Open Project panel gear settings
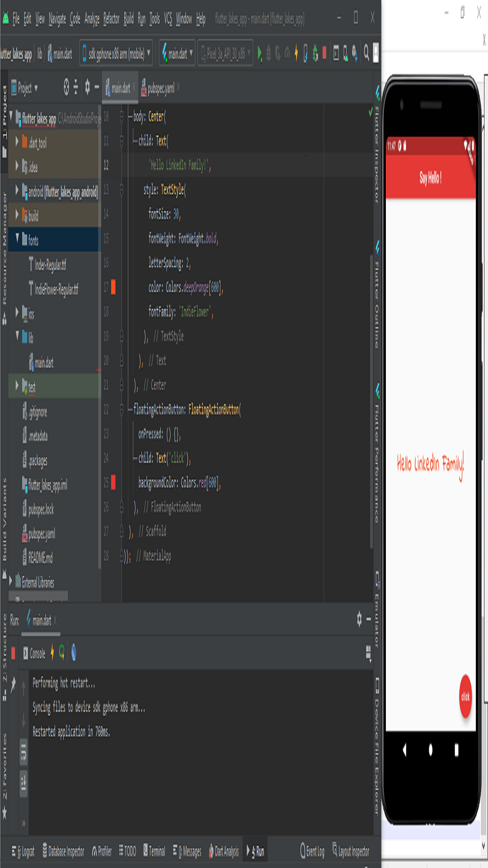Image resolution: width=488 pixels, height=868 pixels. coord(88,86)
